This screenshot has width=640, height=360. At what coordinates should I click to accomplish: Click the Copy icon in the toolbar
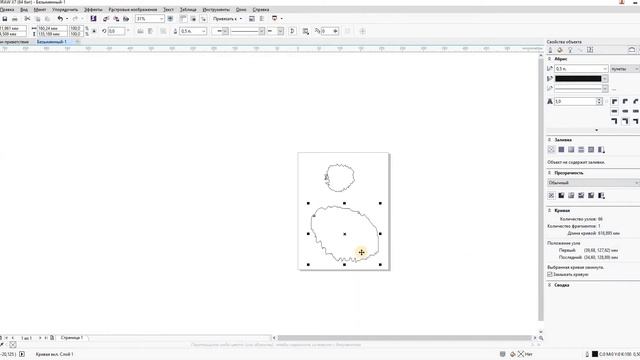[x=38, y=19]
